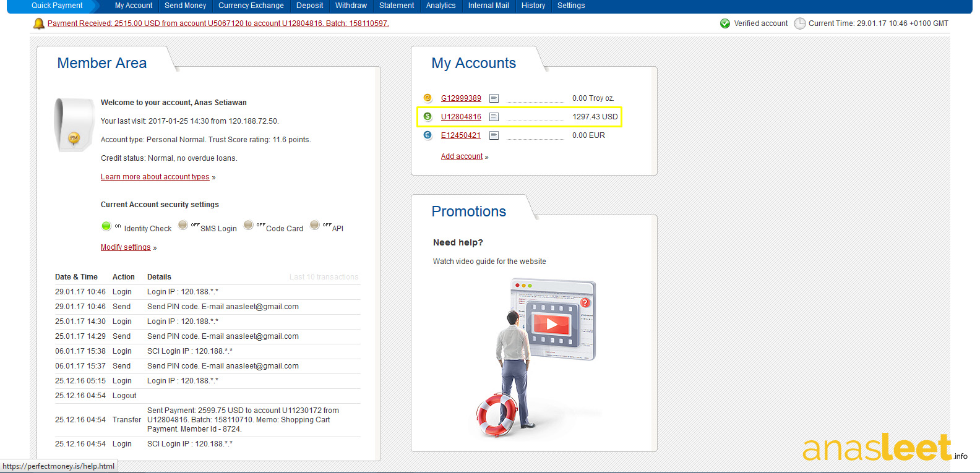The image size is (980, 473).
Task: Click the 'Your last visit' info line
Action: 190,121
